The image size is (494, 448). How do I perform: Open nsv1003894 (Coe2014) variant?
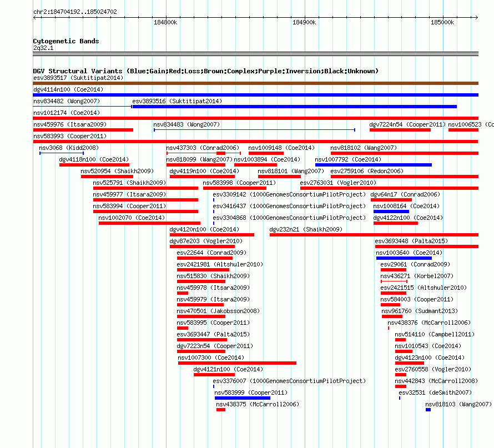(255, 165)
